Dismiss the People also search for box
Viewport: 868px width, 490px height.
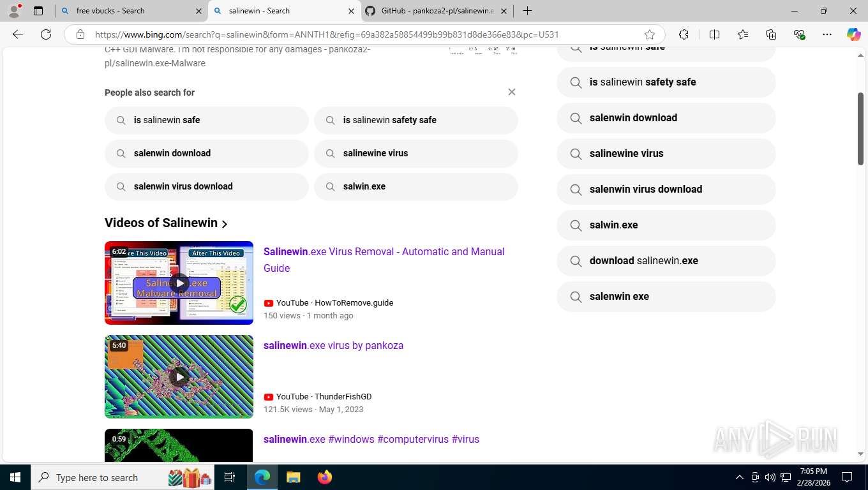pyautogui.click(x=511, y=92)
